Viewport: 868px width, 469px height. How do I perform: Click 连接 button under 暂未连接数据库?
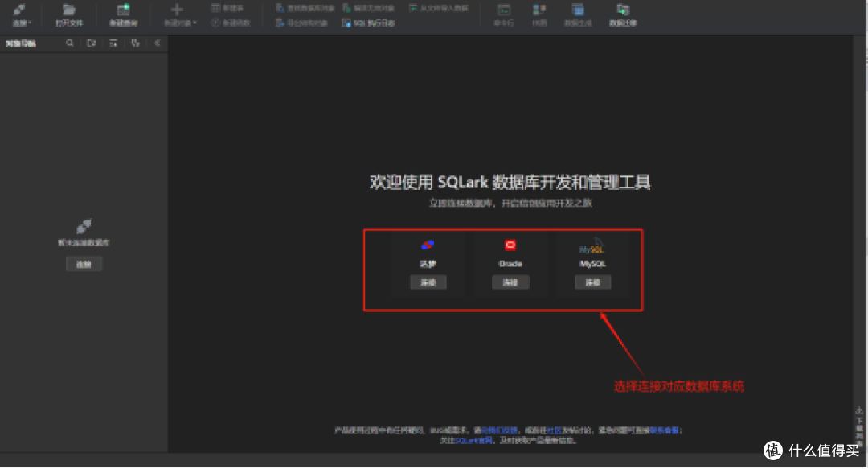(84, 265)
